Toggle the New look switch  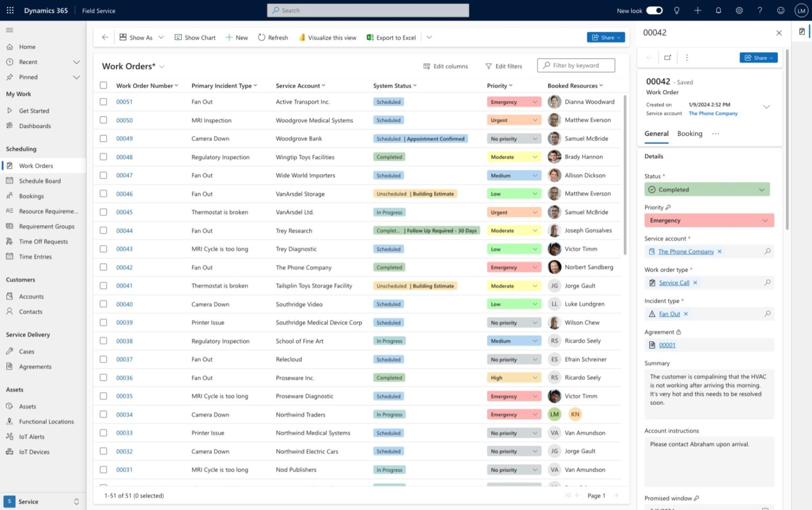coord(654,10)
